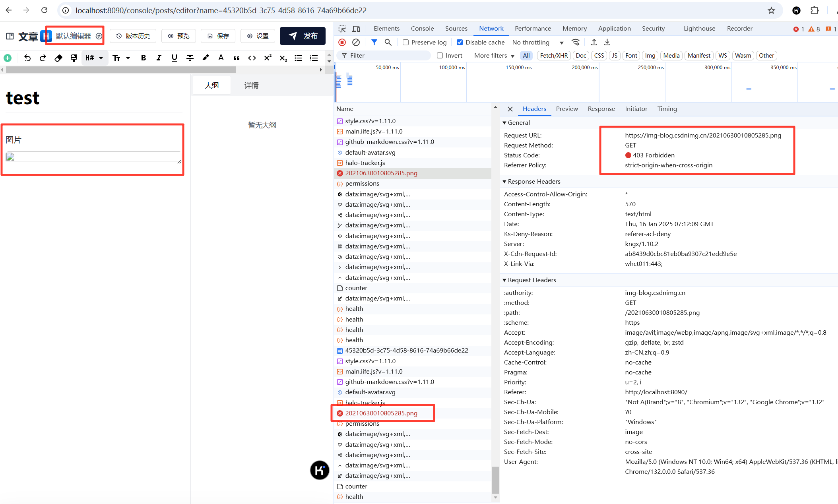
Task: Enable Preserve log checkbox
Action: coord(405,42)
